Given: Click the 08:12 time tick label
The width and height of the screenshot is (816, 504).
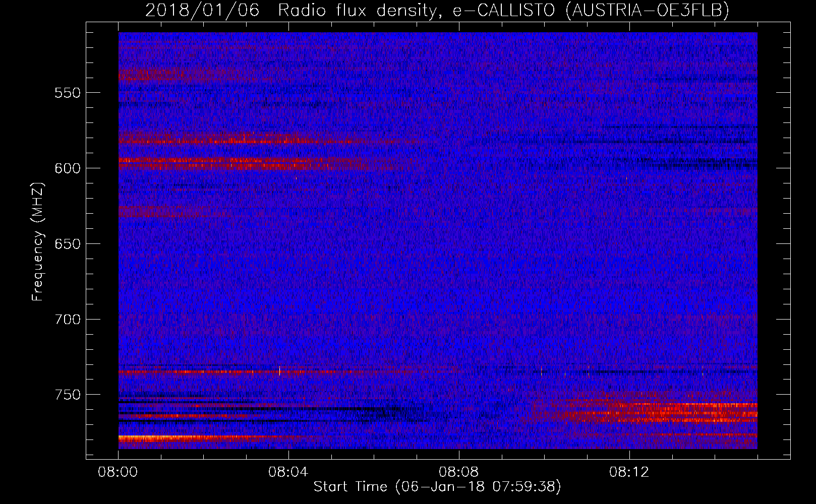Looking at the screenshot, I should [629, 472].
